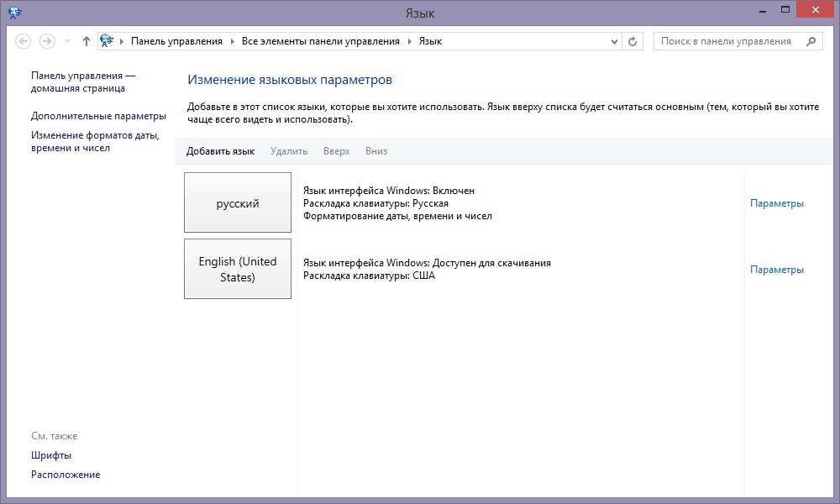Screen dimensions: 840x504
Task: Refresh the page with the reload icon
Action: (x=633, y=41)
